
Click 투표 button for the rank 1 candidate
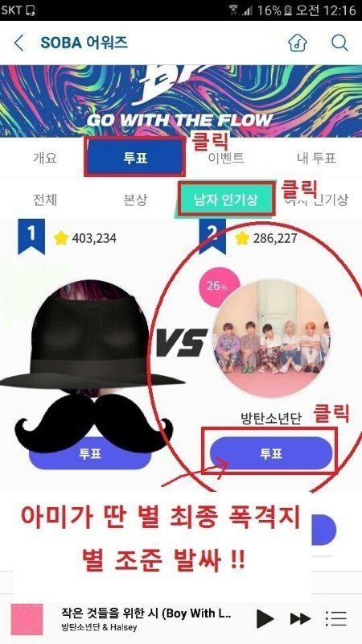[x=90, y=453]
